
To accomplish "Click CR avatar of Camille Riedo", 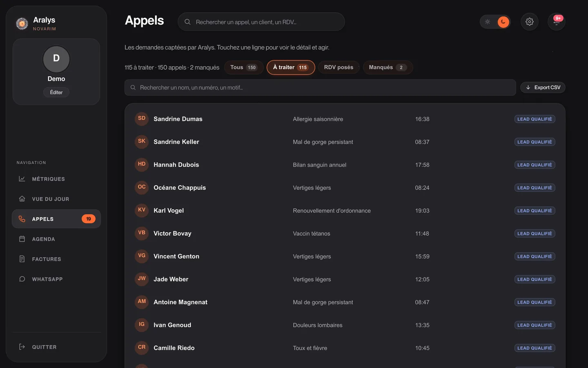I will (142, 348).
